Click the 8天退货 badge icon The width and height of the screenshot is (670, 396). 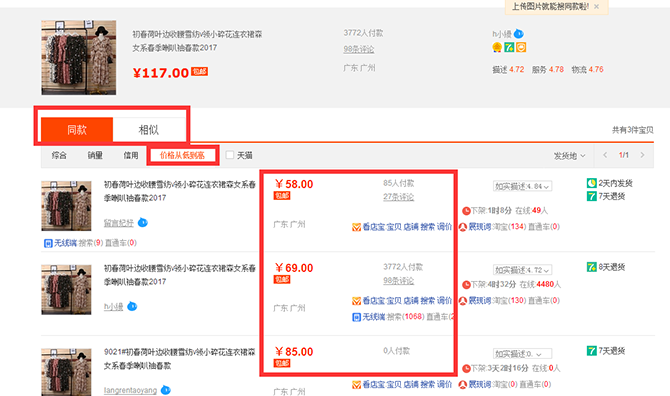(591, 267)
